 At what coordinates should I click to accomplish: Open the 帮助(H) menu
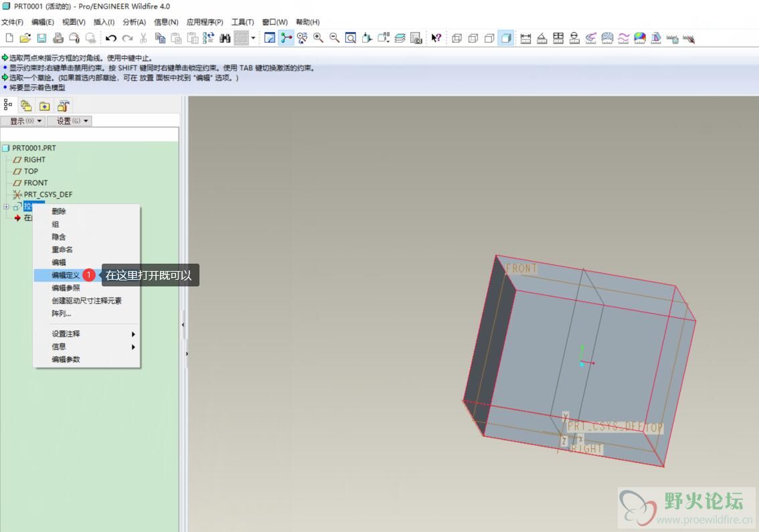(308, 22)
